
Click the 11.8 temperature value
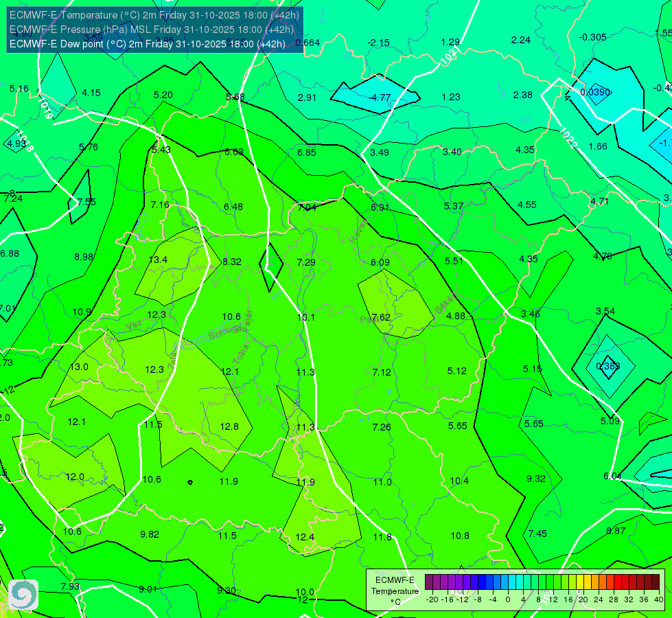(x=382, y=537)
